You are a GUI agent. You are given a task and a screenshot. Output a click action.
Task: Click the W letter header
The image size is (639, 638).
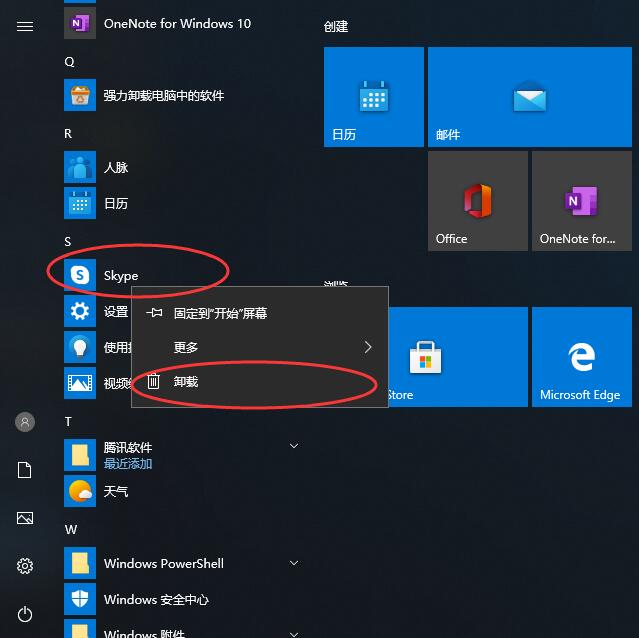pyautogui.click(x=71, y=530)
